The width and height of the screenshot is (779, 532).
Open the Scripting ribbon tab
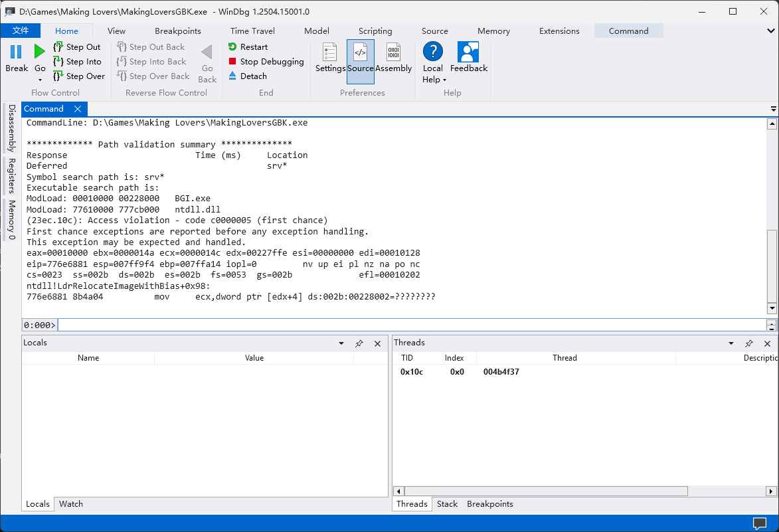pyautogui.click(x=375, y=31)
